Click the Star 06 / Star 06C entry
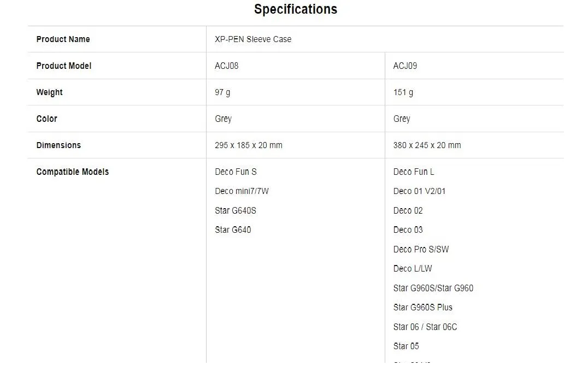 click(425, 327)
